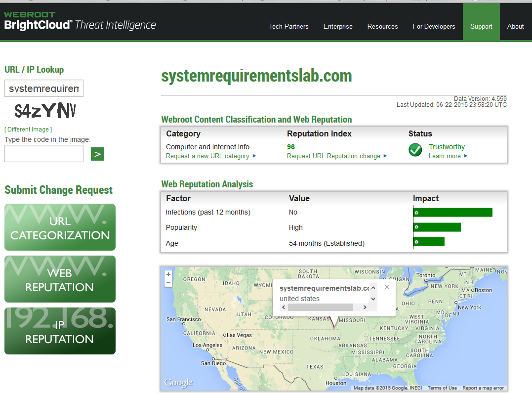The image size is (532, 393).
Task: Click Las Vegas label on the map
Action: point(239,335)
